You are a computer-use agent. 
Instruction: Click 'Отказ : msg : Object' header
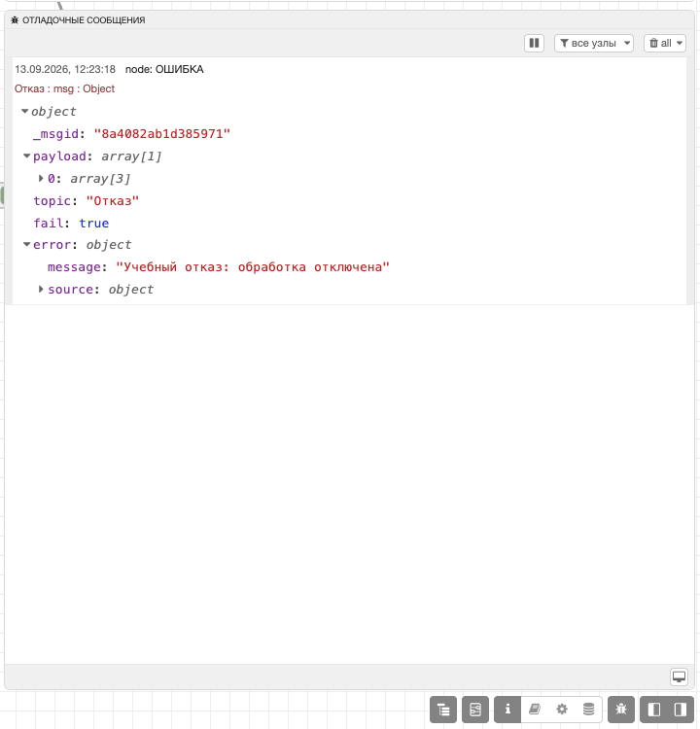coord(64,88)
